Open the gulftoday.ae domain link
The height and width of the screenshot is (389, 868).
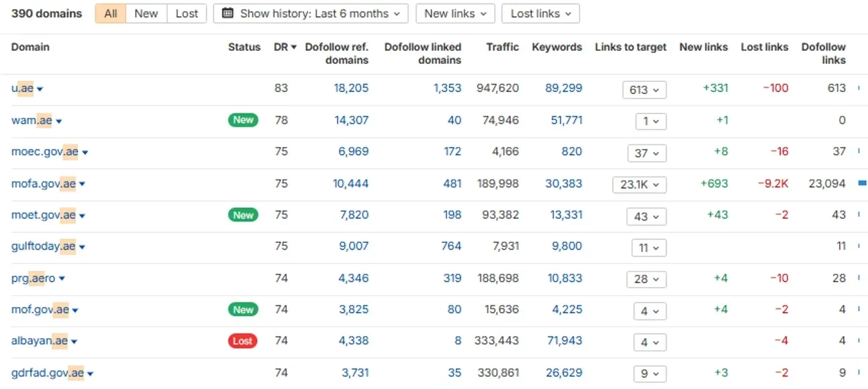point(44,246)
